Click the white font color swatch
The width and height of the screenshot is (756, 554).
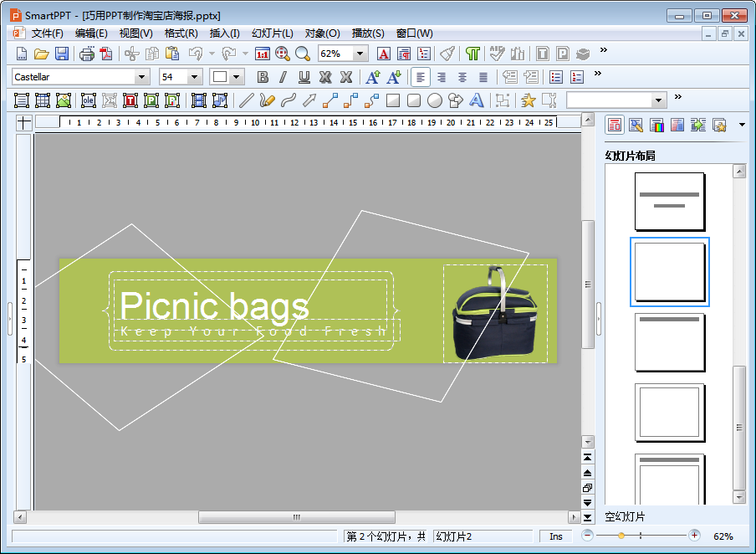point(220,77)
